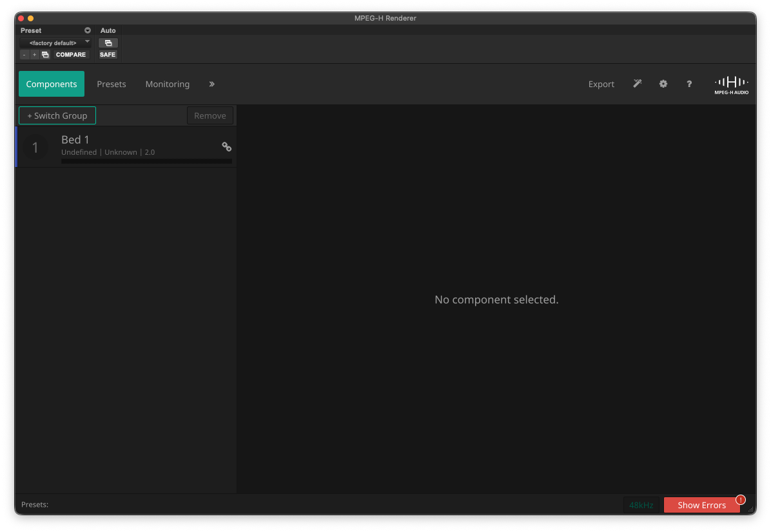Open the Preset menu dropdown arrow
771x532 pixels.
88,30
